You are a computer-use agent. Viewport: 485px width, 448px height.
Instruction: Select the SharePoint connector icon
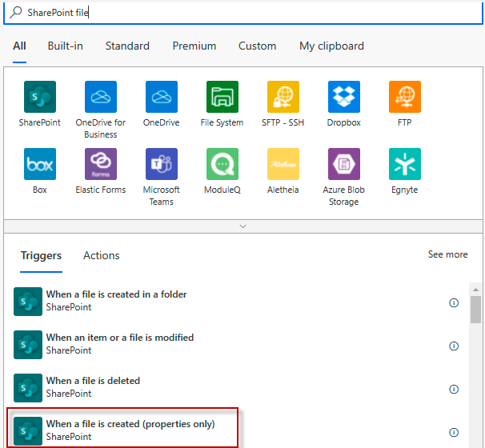[40, 97]
